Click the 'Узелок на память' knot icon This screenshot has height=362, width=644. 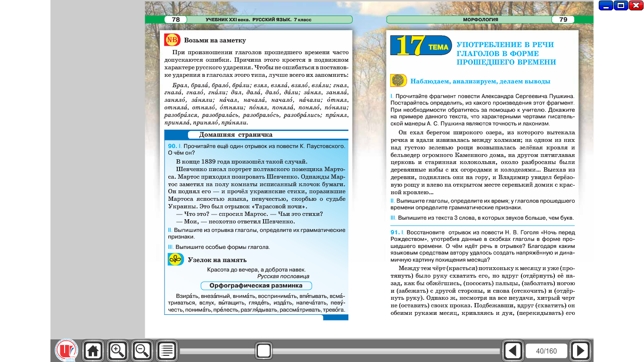175,259
